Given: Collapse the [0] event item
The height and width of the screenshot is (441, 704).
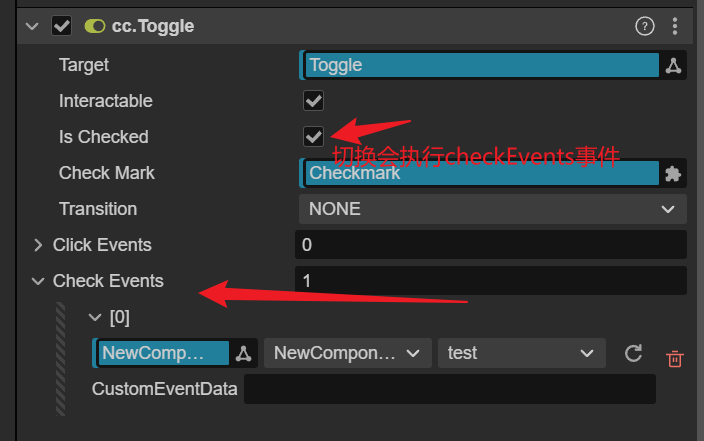Looking at the screenshot, I should pyautogui.click(x=95, y=318).
